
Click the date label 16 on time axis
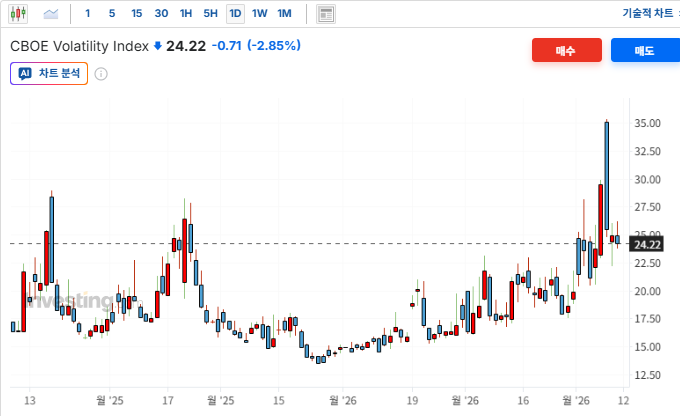pos(523,400)
